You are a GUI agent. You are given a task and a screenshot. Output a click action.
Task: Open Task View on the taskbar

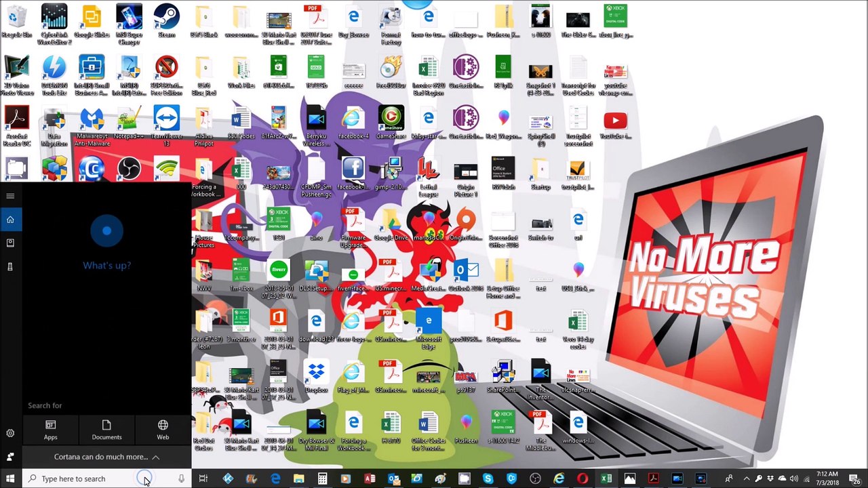tap(203, 479)
